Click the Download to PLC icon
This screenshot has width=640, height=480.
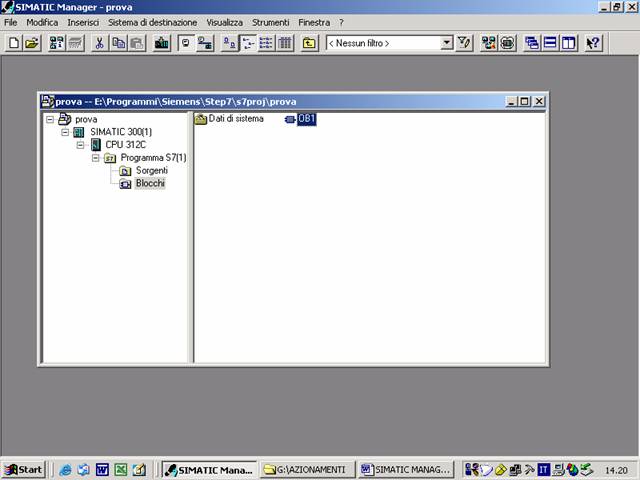pos(161,43)
